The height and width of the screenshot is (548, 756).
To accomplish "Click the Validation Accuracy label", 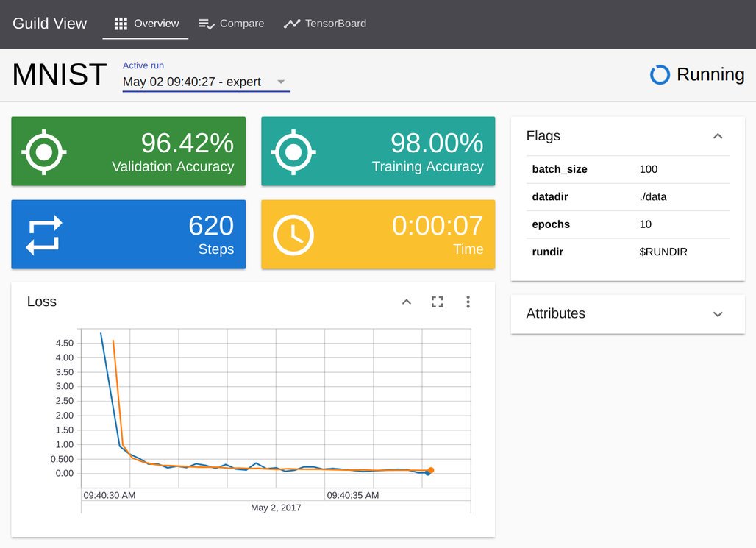I will 173,166.
